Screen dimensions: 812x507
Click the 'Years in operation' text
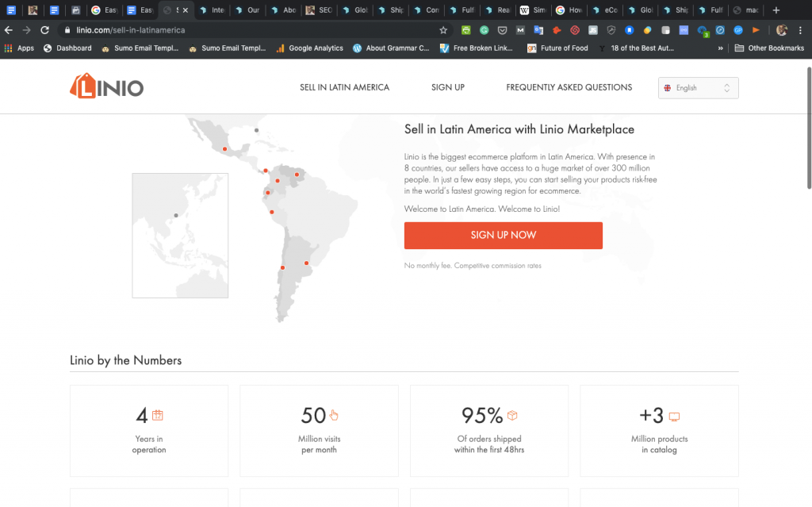click(x=149, y=444)
